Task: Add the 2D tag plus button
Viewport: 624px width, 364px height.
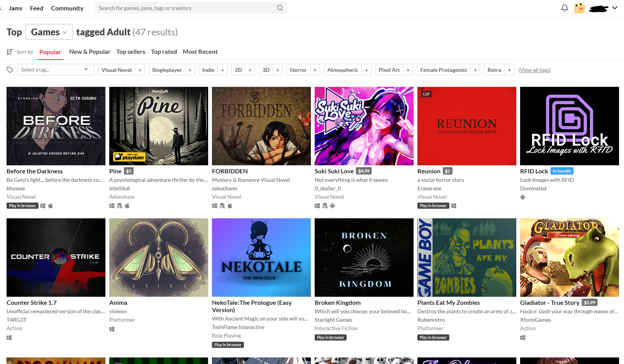Action: pyautogui.click(x=250, y=70)
